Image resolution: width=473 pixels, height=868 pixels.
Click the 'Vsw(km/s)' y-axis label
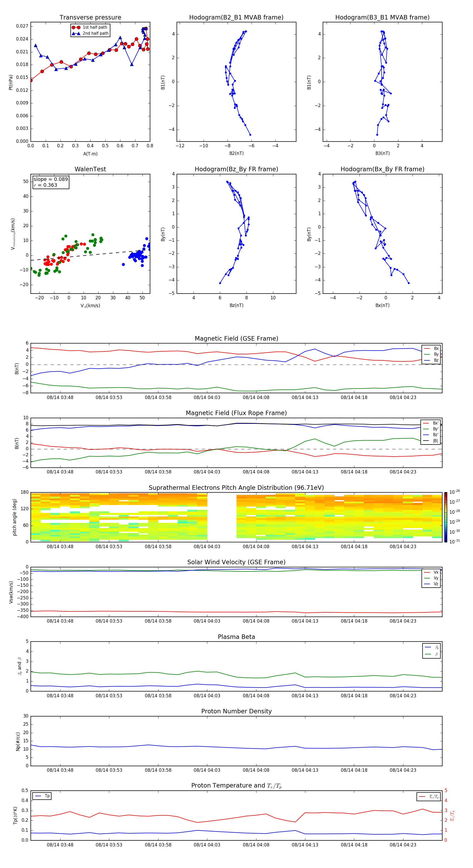pyautogui.click(x=11, y=592)
